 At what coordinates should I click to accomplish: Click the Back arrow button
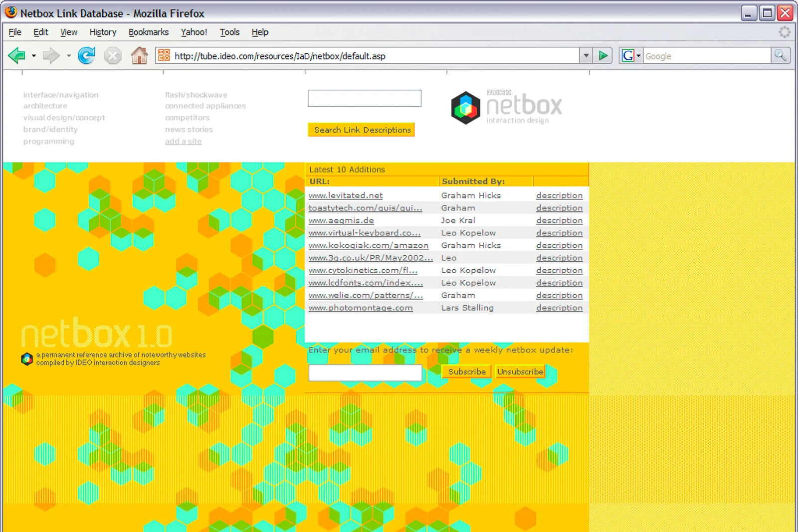coord(16,55)
